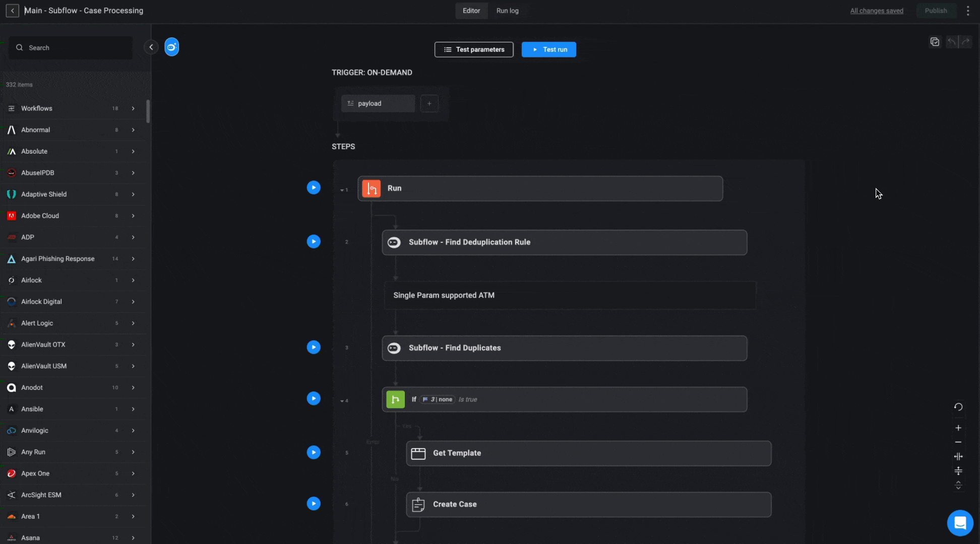The image size is (980, 544).
Task: Click zoom out minus icon
Action: pyautogui.click(x=958, y=442)
